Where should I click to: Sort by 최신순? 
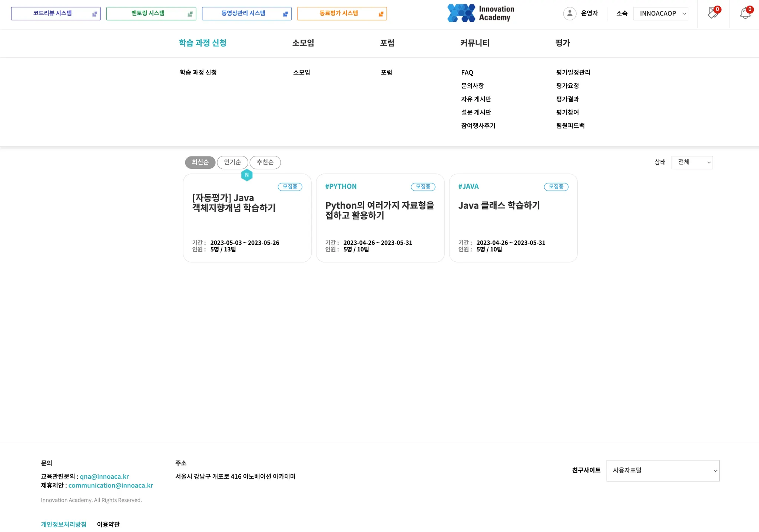point(200,162)
